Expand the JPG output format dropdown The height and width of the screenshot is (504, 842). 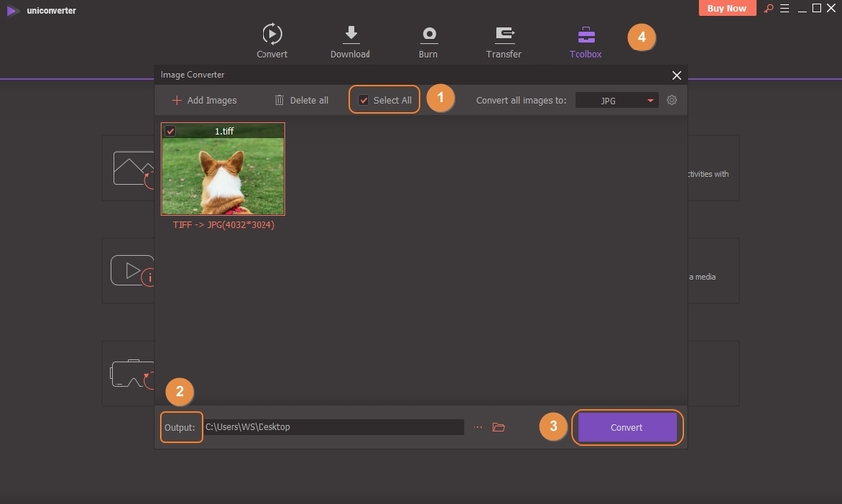click(x=616, y=100)
